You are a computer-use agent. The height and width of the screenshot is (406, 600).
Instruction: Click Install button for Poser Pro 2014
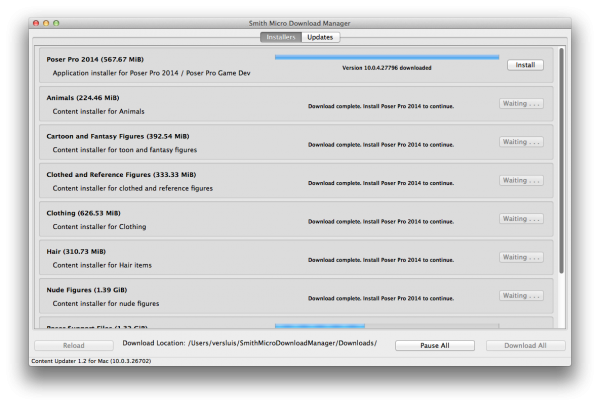pyautogui.click(x=525, y=65)
